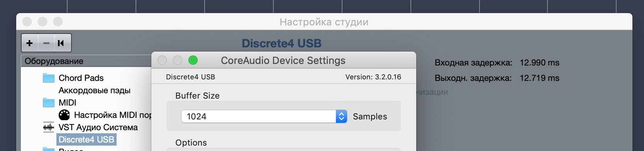Click the CoreAudio Device Settings title bar

click(283, 60)
